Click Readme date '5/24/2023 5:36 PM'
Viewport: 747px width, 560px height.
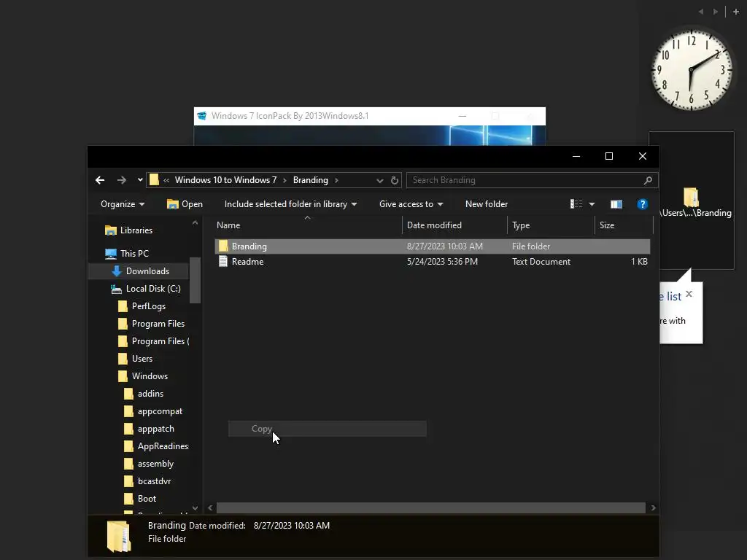pyautogui.click(x=442, y=262)
